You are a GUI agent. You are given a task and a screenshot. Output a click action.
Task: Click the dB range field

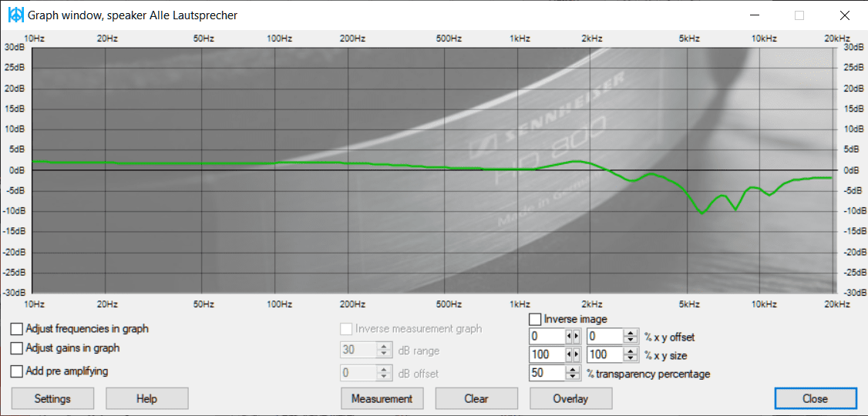click(358, 350)
